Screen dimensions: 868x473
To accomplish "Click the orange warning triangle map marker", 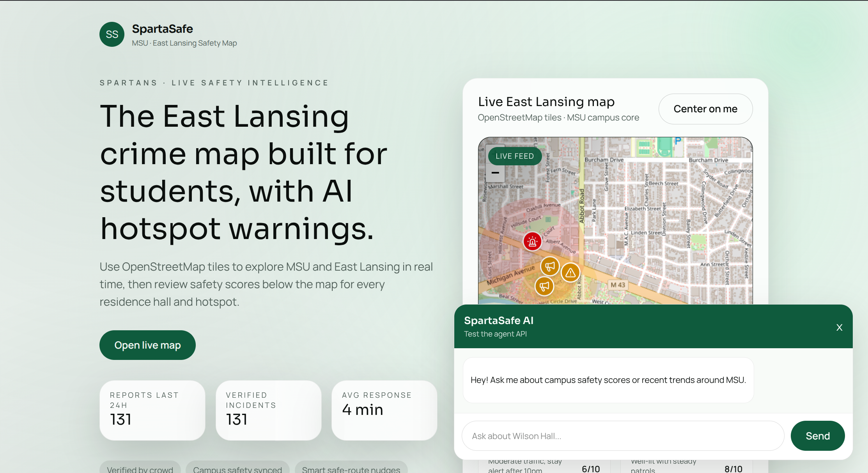I will (x=570, y=273).
